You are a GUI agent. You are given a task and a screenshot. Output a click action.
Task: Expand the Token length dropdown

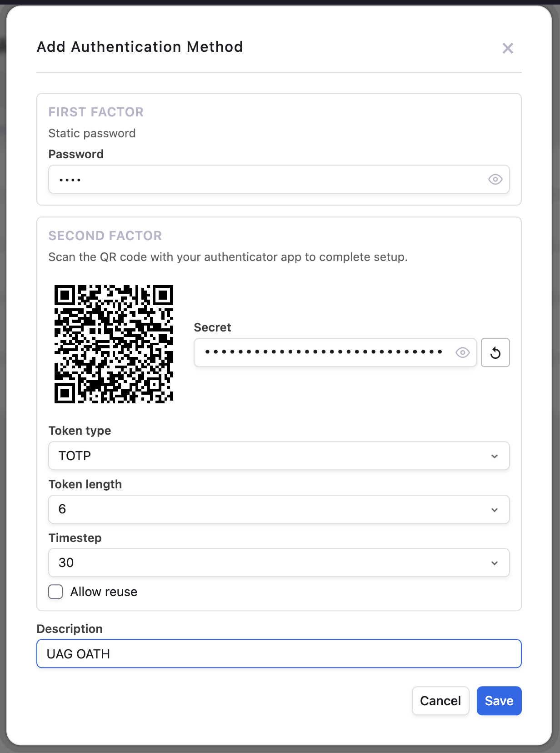pyautogui.click(x=279, y=509)
